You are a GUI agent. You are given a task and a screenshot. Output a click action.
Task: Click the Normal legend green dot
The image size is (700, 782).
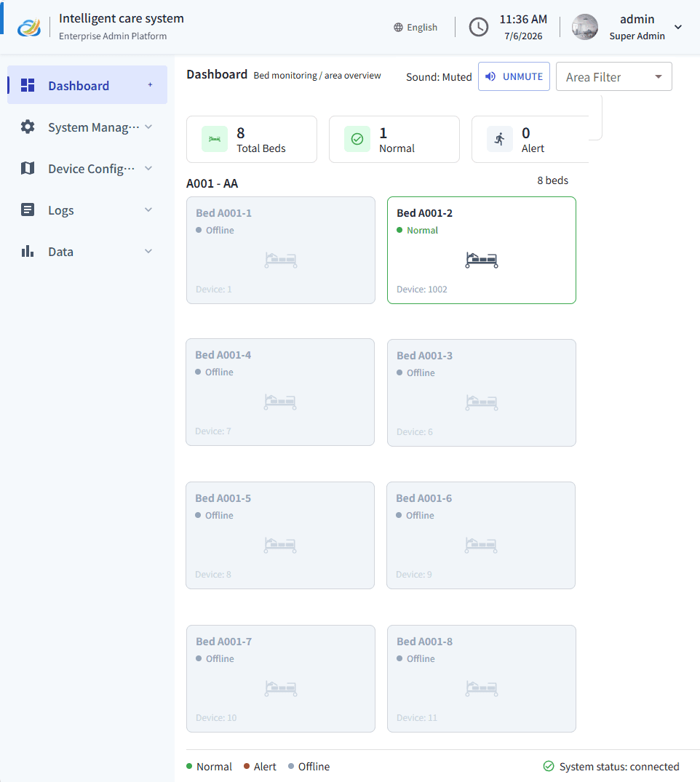tap(189, 766)
